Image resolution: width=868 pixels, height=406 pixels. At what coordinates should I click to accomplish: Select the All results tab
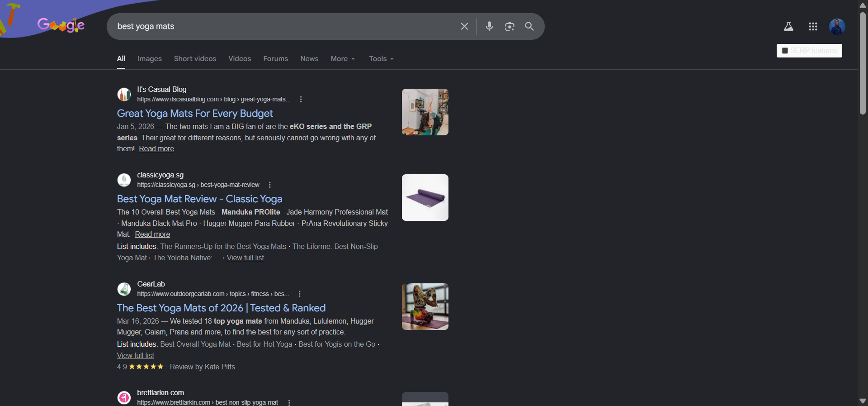(121, 59)
